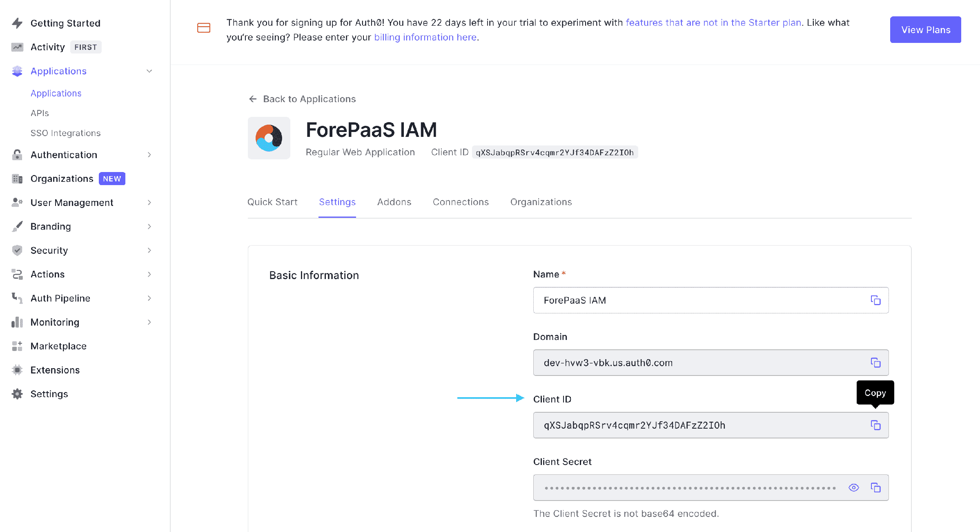Click the back arrow to Applications
The height and width of the screenshot is (532, 980).
[x=253, y=99]
